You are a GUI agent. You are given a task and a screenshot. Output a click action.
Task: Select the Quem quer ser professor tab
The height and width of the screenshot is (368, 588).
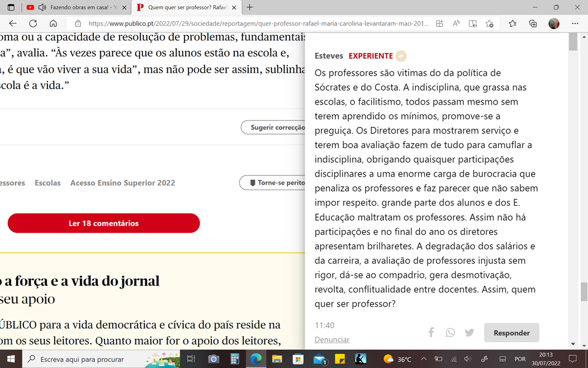(187, 7)
